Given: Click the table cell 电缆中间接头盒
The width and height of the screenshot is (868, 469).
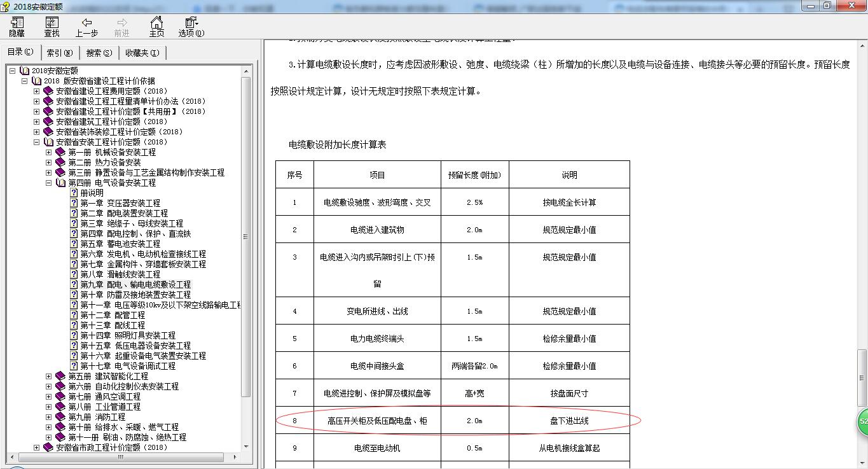Looking at the screenshot, I should [x=377, y=366].
